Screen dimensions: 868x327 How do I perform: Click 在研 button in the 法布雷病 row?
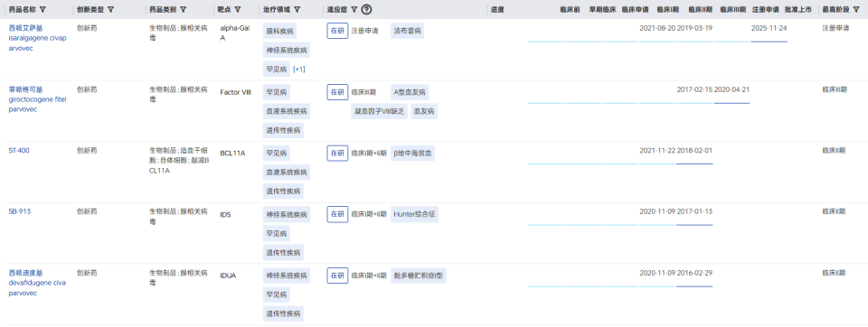[337, 31]
